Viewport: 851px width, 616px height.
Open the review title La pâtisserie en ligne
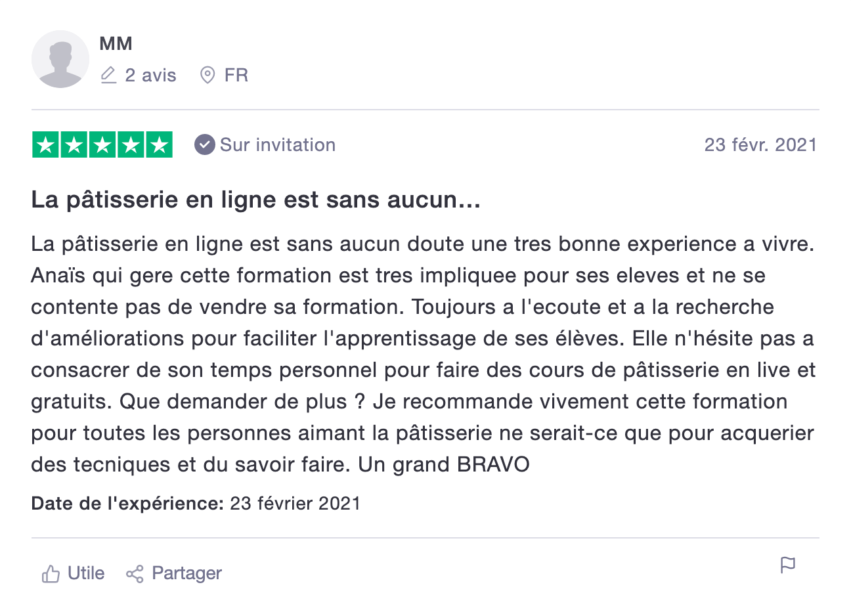click(256, 200)
